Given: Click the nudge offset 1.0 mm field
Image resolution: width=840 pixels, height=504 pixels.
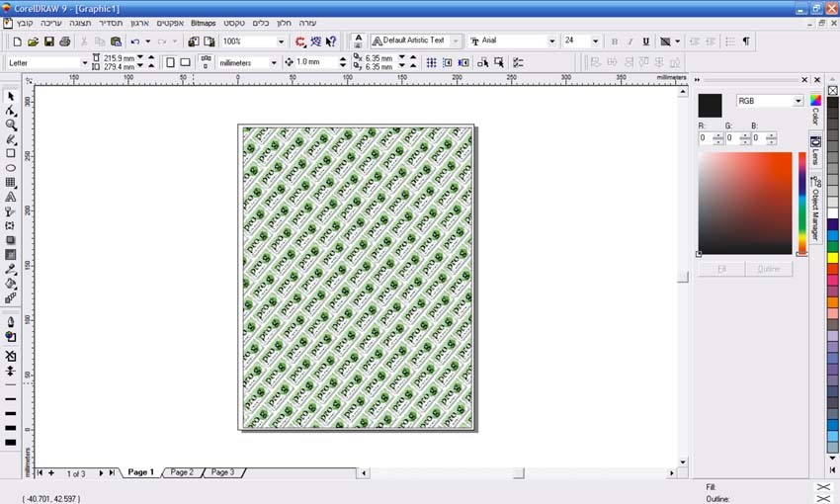Looking at the screenshot, I should (316, 62).
